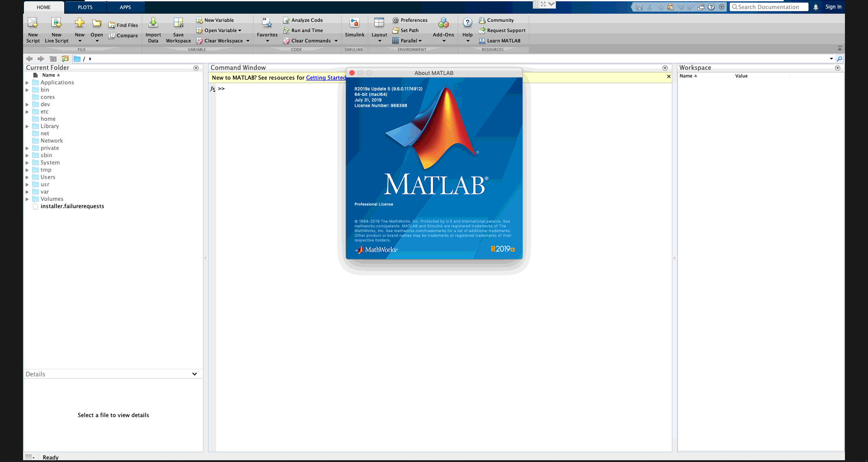Click Find Files
Screen dimensions: 868x462
click(123, 25)
